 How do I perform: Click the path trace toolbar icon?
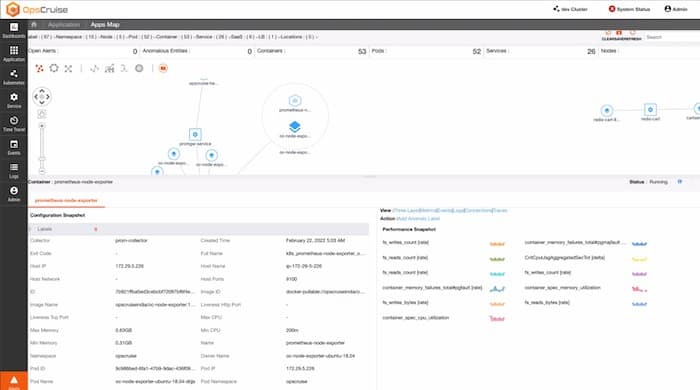(x=94, y=68)
